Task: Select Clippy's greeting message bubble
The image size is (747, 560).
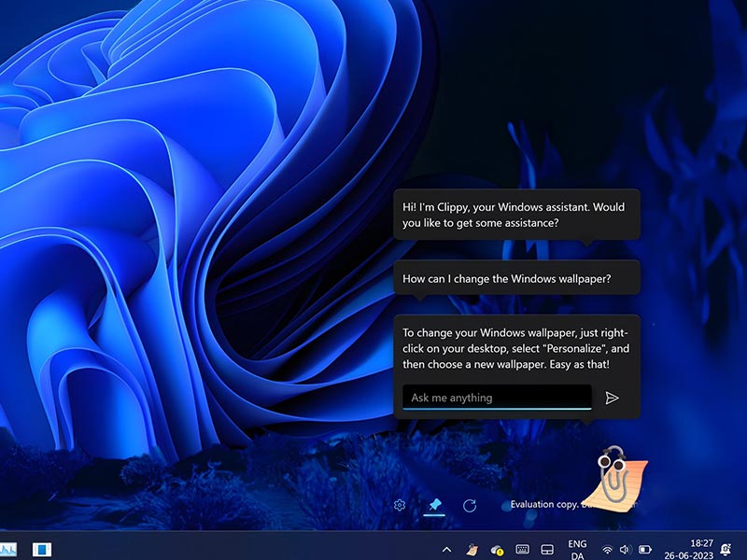Action: tap(516, 215)
